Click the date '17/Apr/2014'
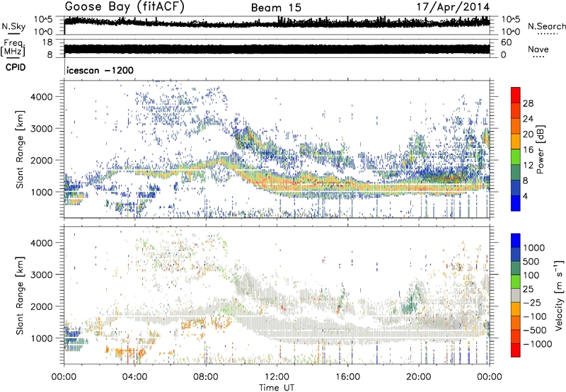This screenshot has width=566, height=392. pyautogui.click(x=454, y=7)
